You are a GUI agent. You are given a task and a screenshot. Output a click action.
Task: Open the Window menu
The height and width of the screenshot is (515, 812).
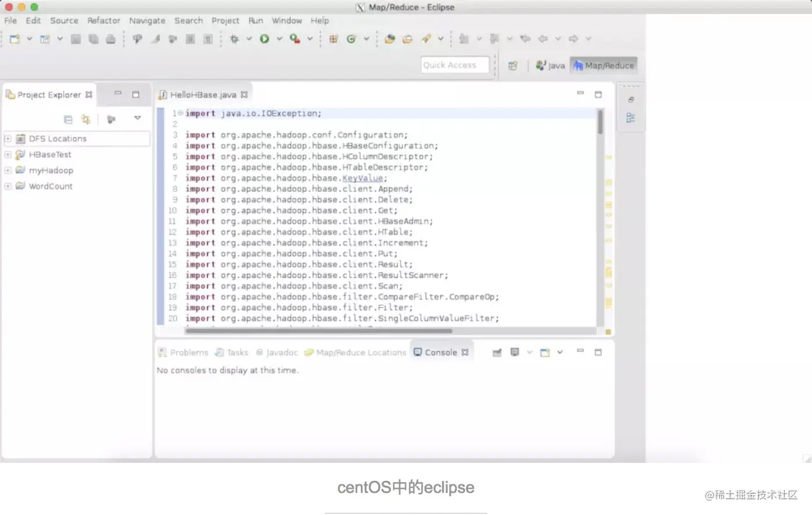pos(287,20)
